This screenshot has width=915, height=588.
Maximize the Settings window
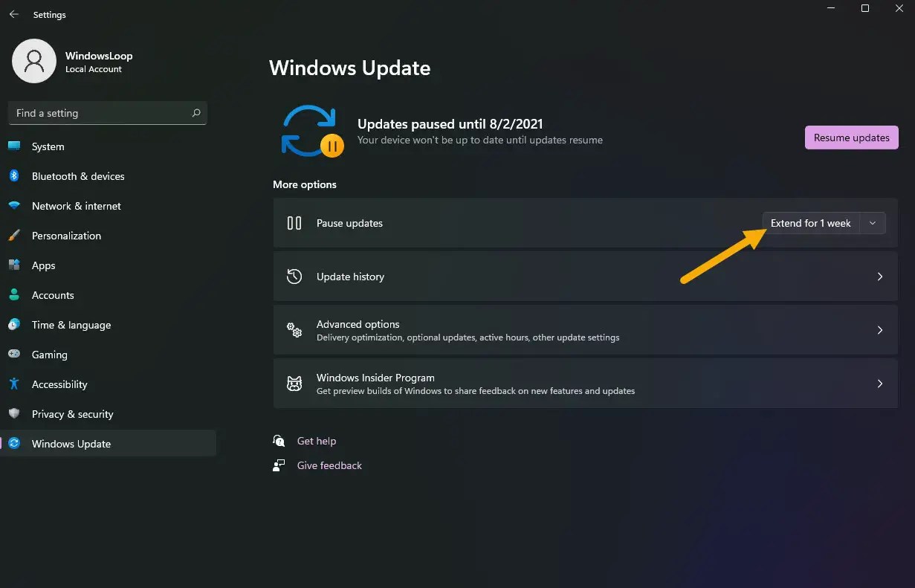point(865,8)
